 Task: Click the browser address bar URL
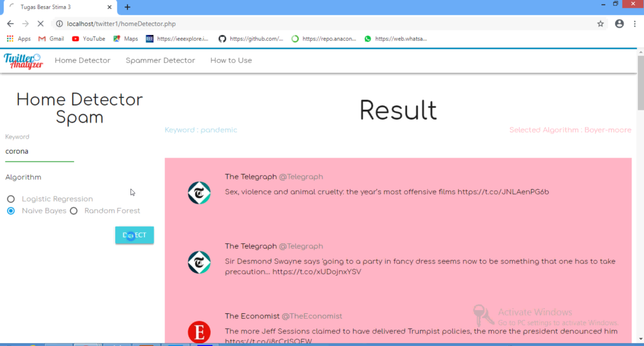(121, 24)
